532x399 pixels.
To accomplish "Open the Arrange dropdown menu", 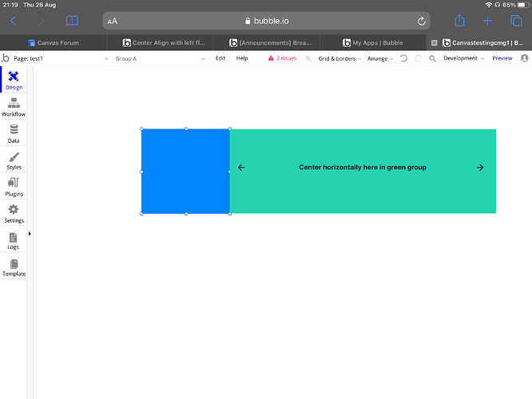I will [380, 58].
